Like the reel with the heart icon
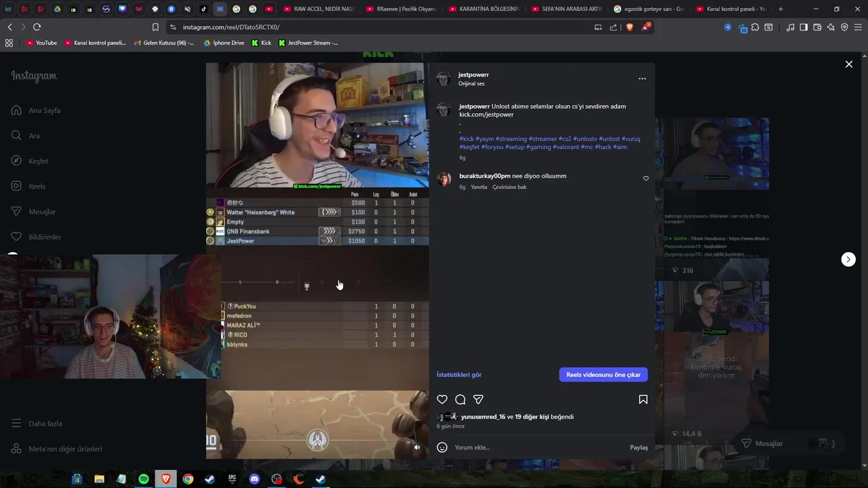868x488 pixels. [442, 400]
